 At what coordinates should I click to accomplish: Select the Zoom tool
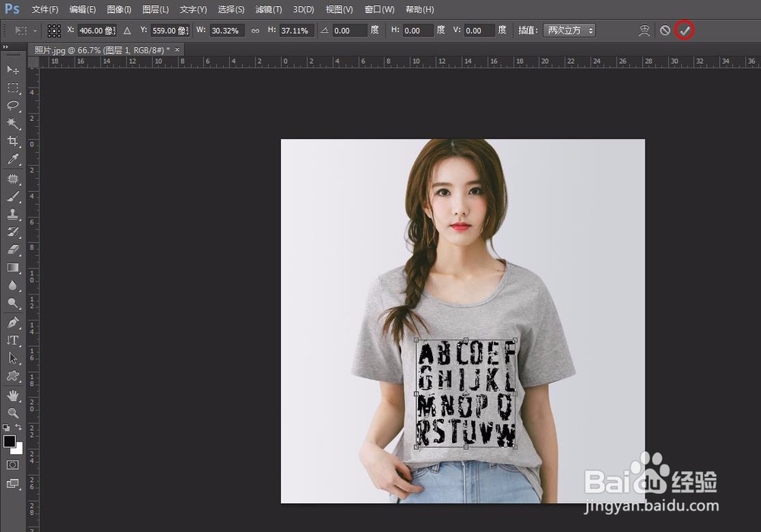click(12, 413)
